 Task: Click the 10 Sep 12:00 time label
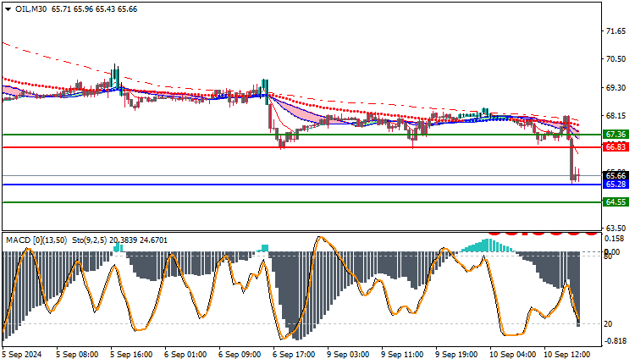pos(567,355)
